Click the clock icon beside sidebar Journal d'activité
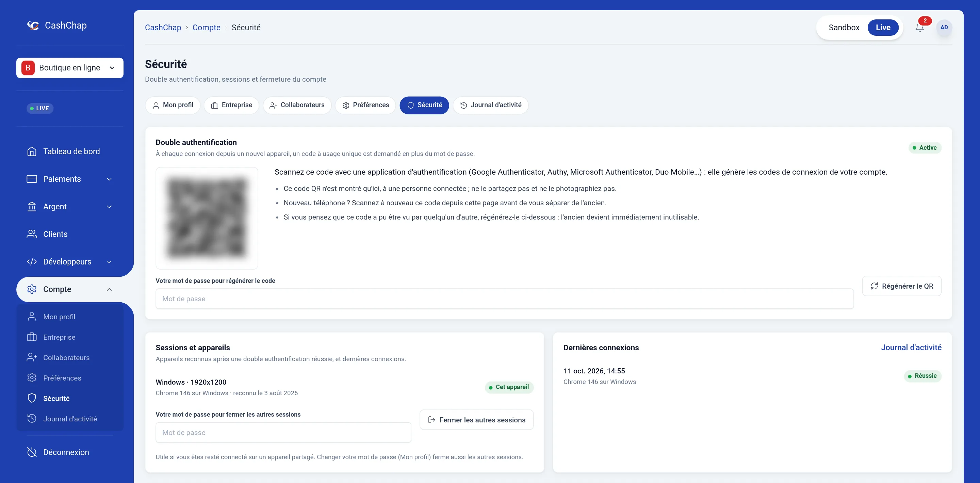 click(32, 418)
